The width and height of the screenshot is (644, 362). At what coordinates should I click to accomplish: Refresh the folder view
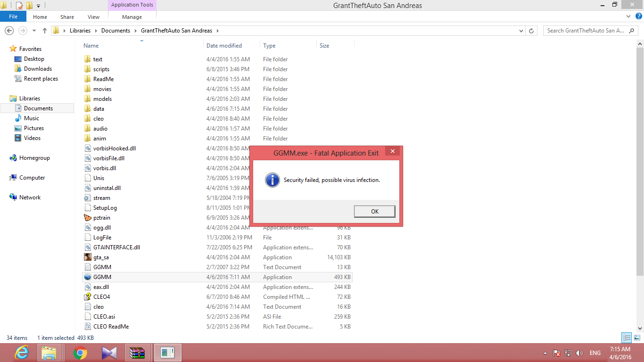click(x=531, y=31)
